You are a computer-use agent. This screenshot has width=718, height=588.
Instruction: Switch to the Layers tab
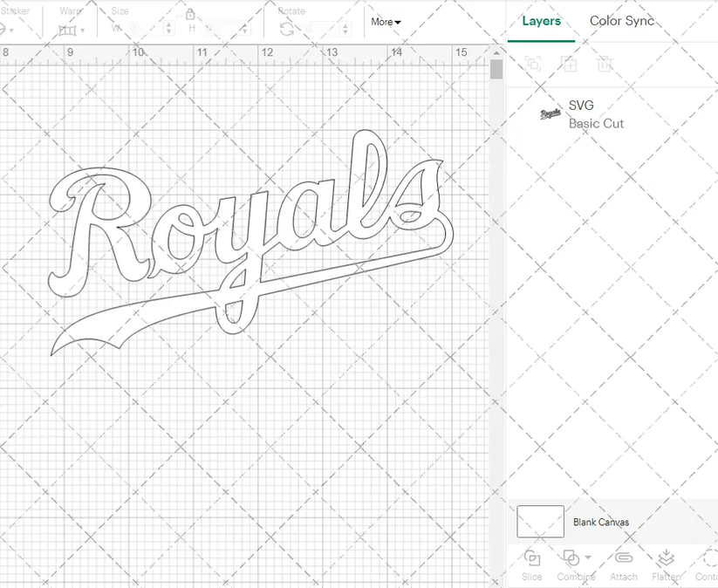pyautogui.click(x=541, y=21)
